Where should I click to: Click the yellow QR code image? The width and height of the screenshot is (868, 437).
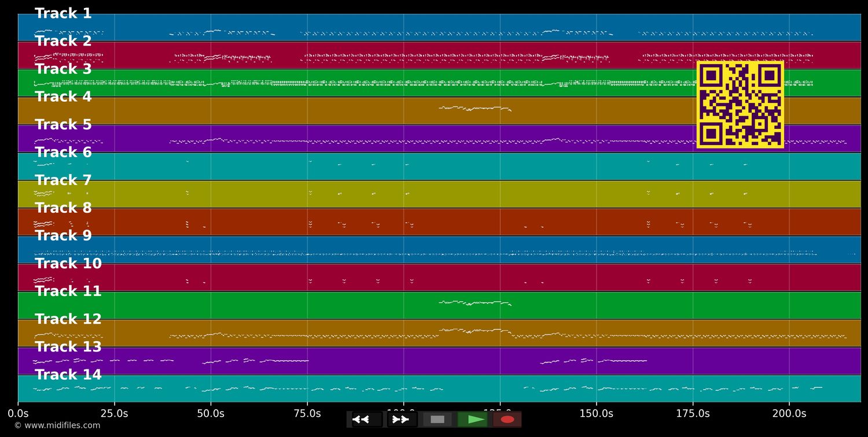pos(740,105)
